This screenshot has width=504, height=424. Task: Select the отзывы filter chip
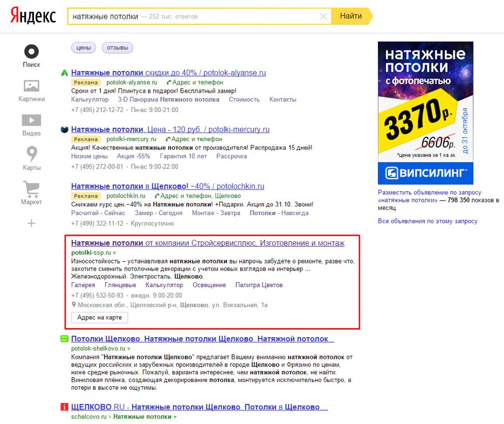pyautogui.click(x=118, y=48)
